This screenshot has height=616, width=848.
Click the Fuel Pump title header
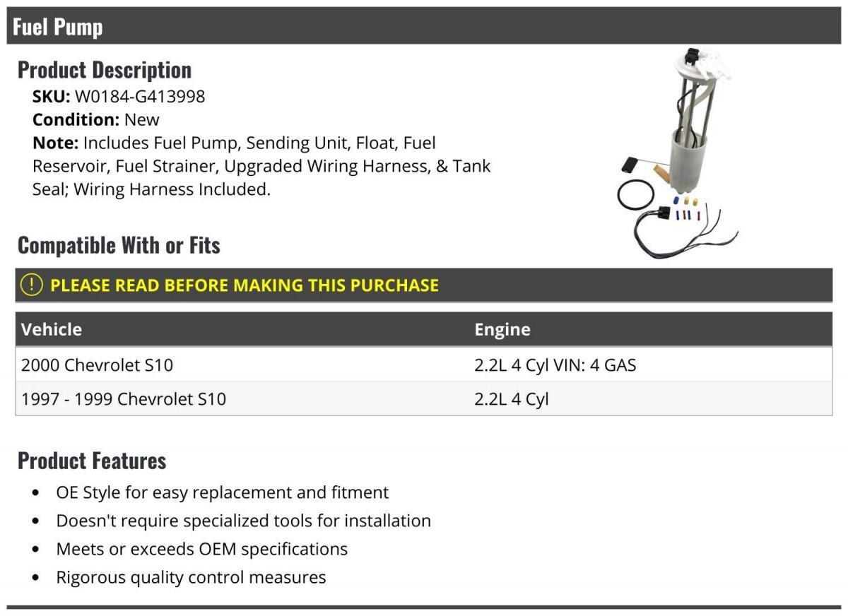point(58,27)
